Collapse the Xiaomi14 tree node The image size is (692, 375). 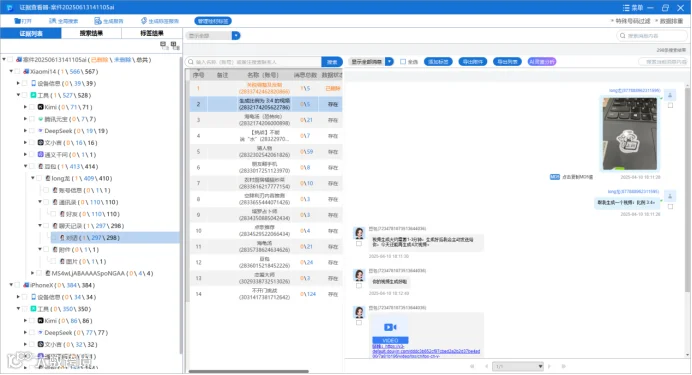click(11, 71)
